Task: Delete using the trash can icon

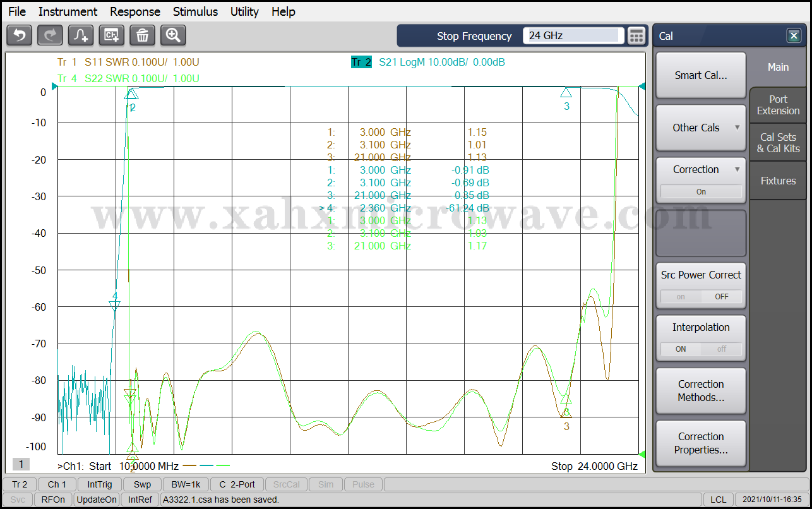Action: pos(142,35)
